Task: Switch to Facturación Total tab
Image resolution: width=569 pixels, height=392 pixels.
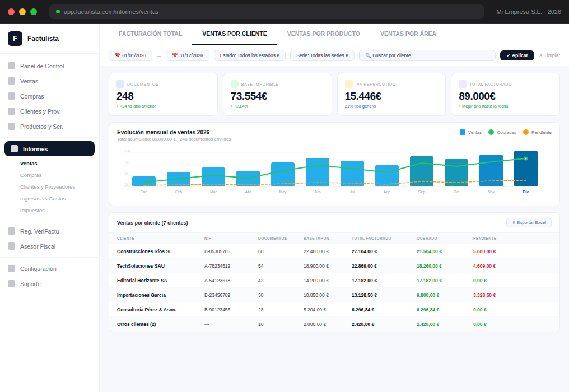Action: pos(150,34)
